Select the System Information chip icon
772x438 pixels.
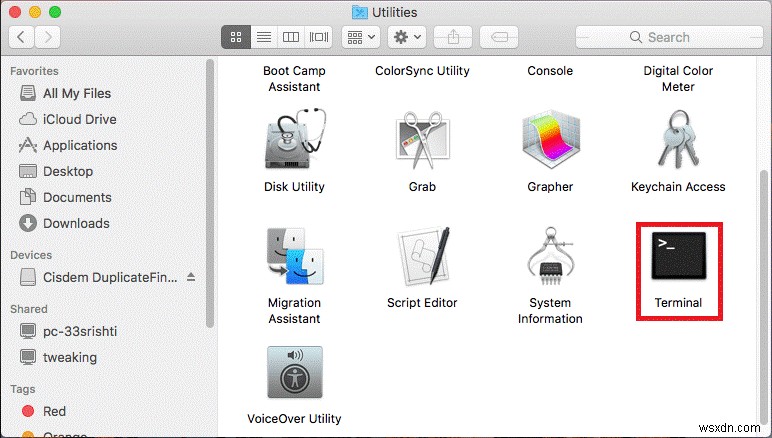pos(550,256)
